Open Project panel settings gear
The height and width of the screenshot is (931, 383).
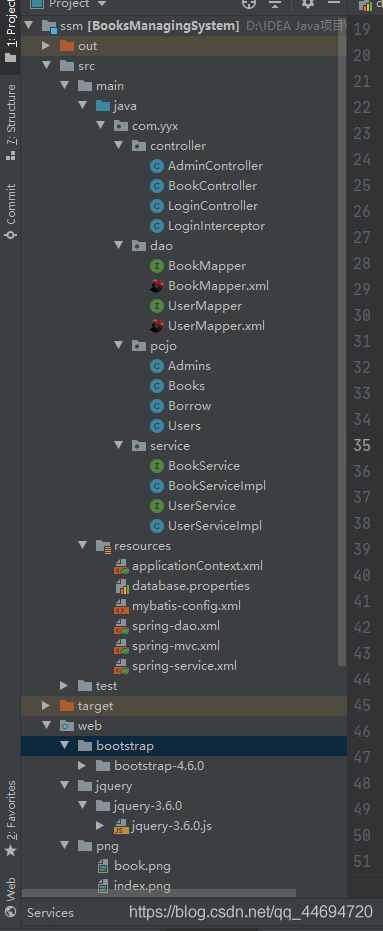pyautogui.click(x=308, y=4)
